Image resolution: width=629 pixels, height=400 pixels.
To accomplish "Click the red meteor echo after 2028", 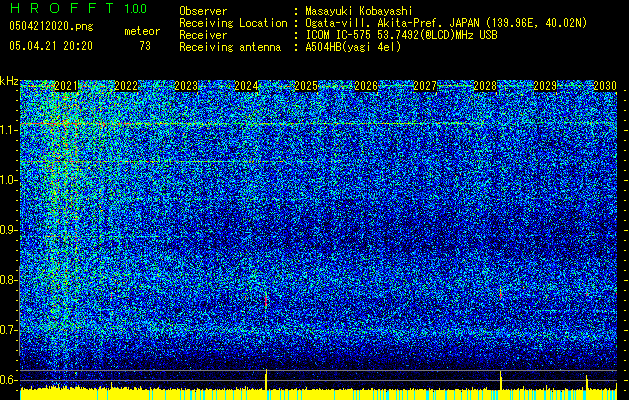I will (x=501, y=294).
